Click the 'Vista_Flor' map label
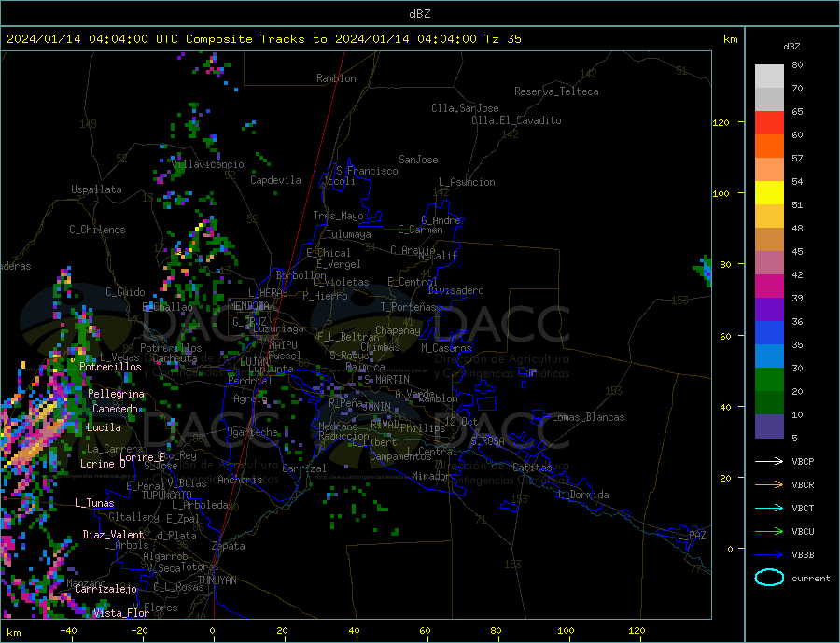840x643 pixels. [121, 613]
